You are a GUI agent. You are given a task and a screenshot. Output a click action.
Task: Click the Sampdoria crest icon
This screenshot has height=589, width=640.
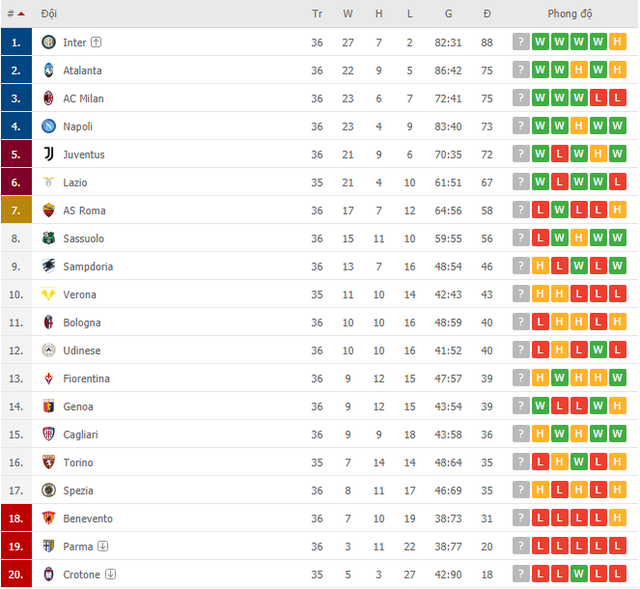(x=49, y=266)
